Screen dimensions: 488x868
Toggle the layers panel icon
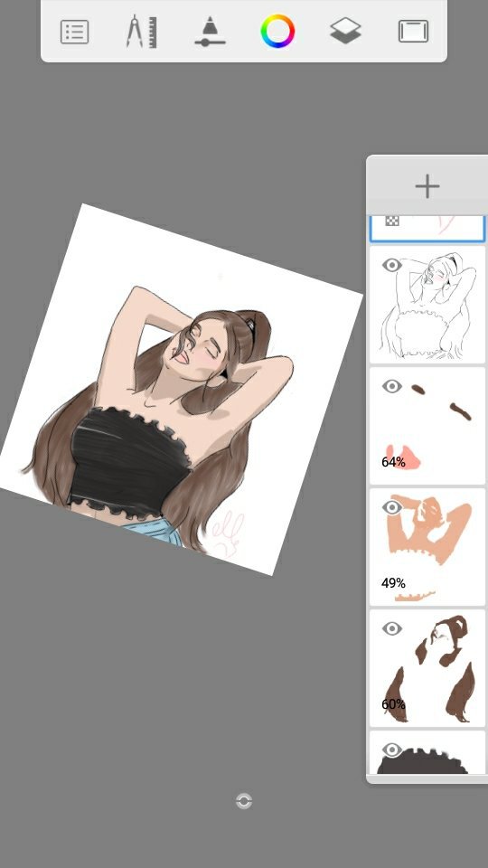346,31
